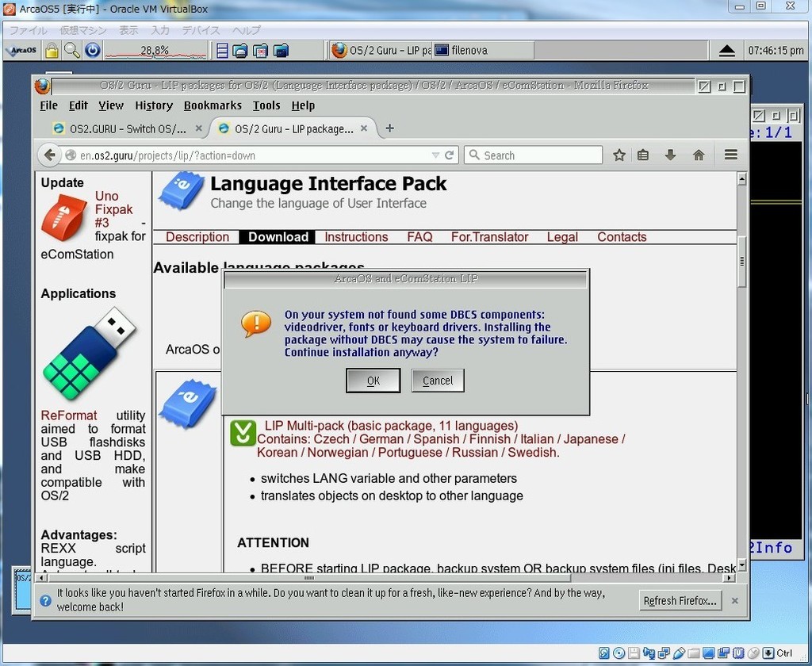Click the drives folder icon in ArcaOS toolbar
Screen dimensions: 812x666
239,51
